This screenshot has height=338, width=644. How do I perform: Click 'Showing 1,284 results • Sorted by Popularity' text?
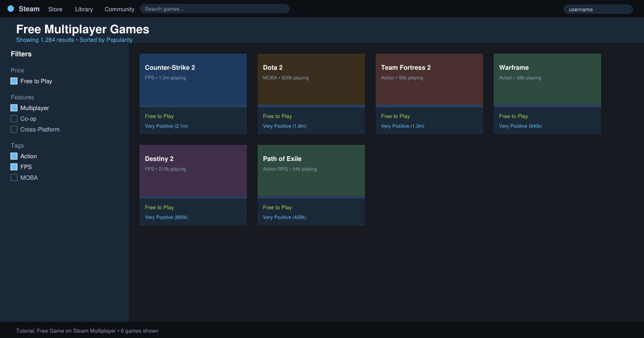click(74, 40)
